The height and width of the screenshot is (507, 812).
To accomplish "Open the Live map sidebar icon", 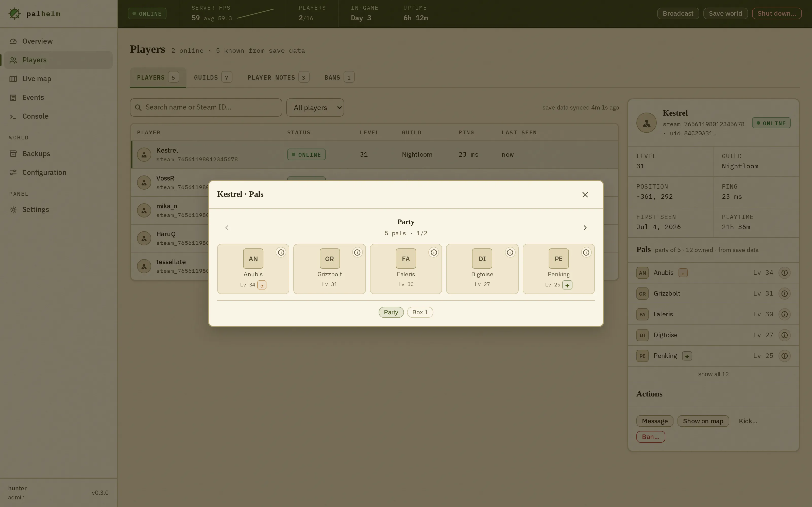I will (x=13, y=79).
